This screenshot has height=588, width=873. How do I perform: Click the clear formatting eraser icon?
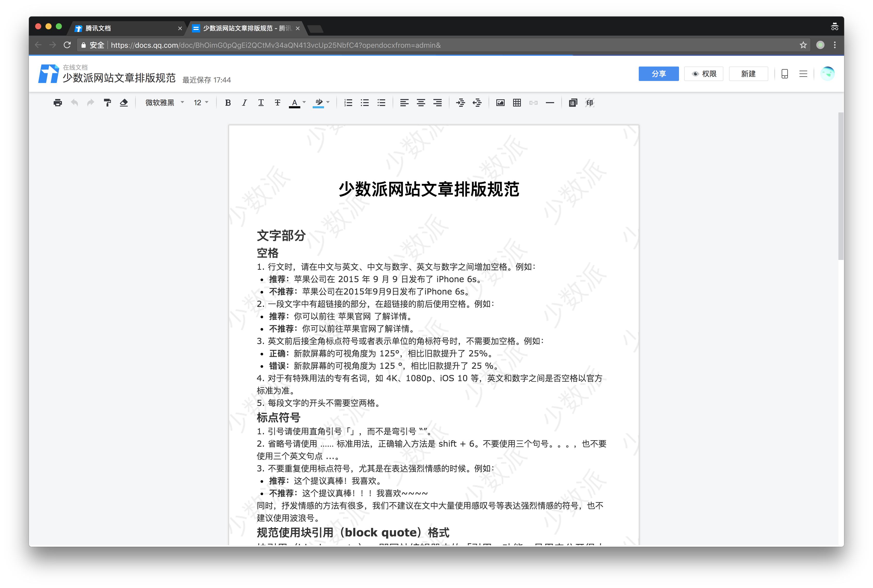pos(124,103)
